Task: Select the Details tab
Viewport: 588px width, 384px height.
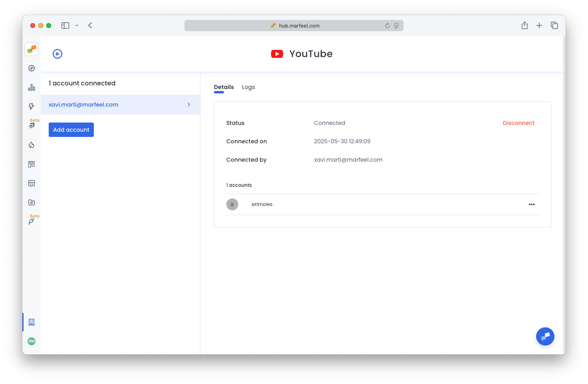Action: 224,87
